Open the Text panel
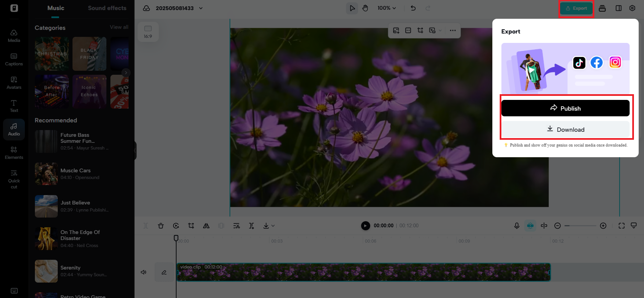The image size is (644, 298). pyautogui.click(x=14, y=106)
